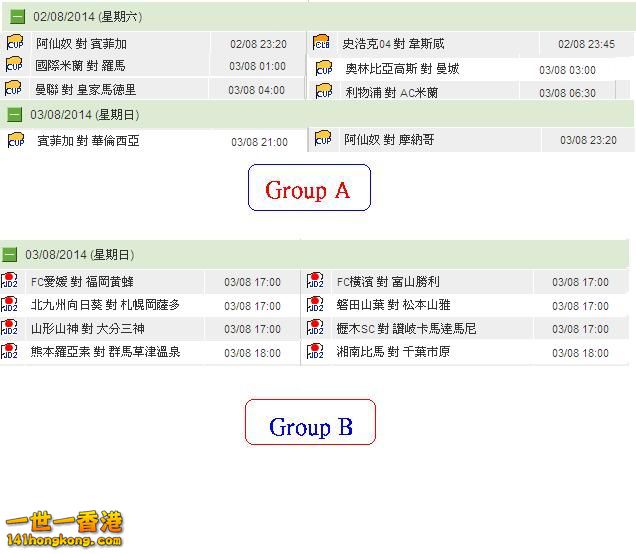
Task: Click the JD2 icon beside 北九州向日葵 對 札幌岡薩多
Action: [9, 304]
